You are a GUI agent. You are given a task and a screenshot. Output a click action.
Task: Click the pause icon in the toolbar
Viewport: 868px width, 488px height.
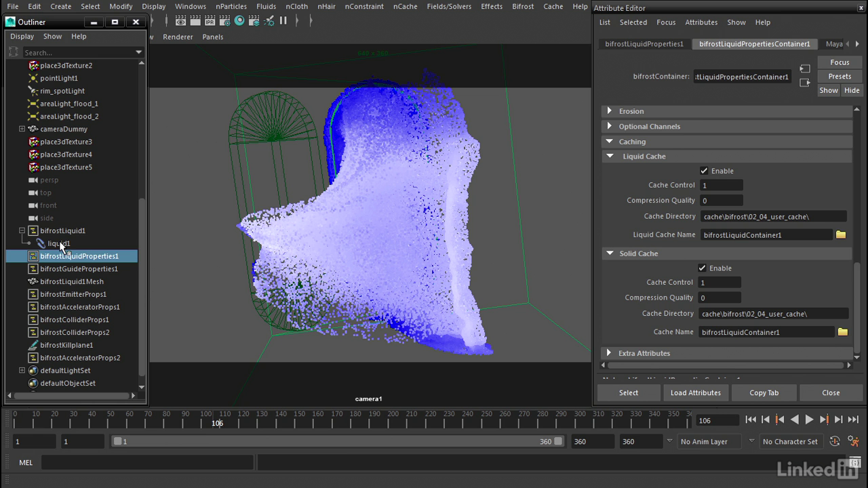(x=283, y=20)
